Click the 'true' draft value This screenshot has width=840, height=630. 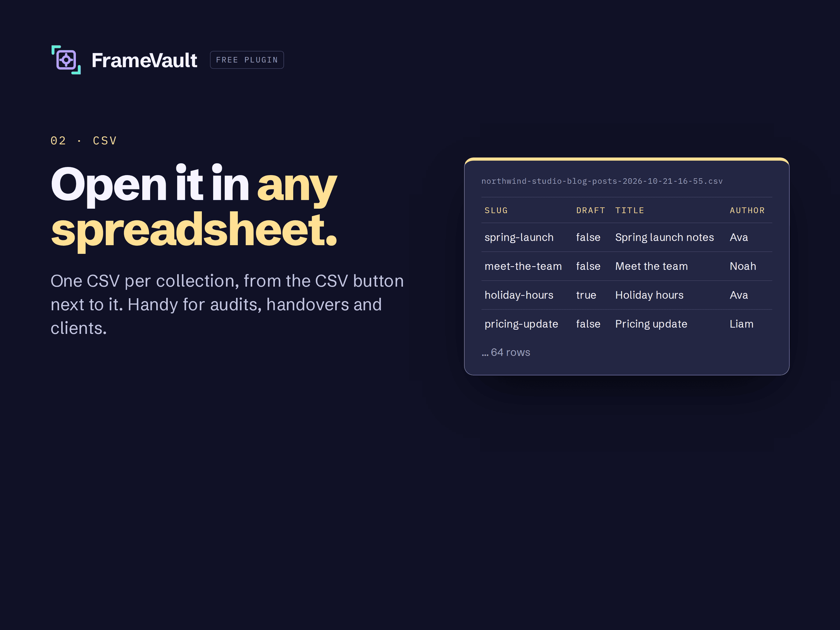click(x=586, y=295)
